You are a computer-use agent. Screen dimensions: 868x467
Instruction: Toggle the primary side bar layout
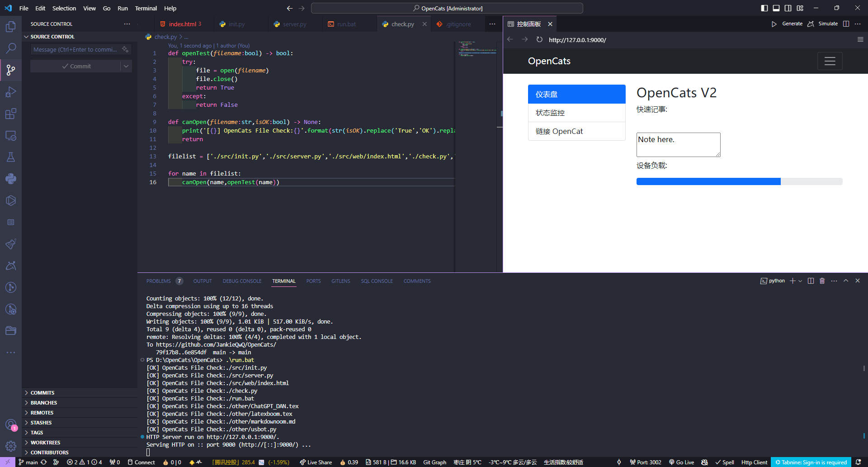click(x=764, y=8)
